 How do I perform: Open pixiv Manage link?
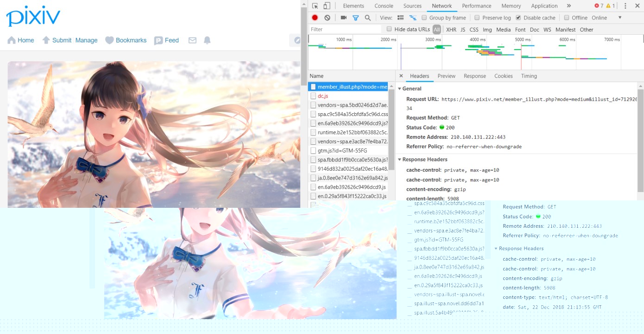coord(87,40)
